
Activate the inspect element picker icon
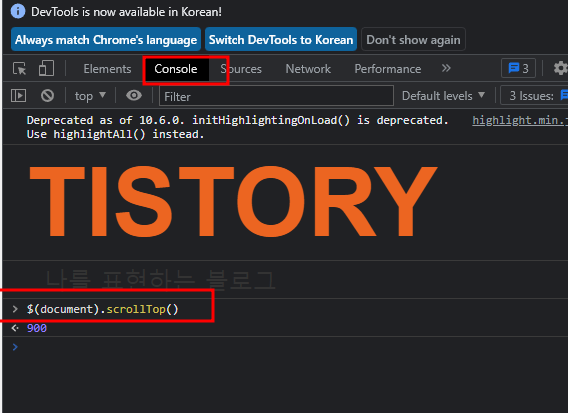click(x=19, y=68)
